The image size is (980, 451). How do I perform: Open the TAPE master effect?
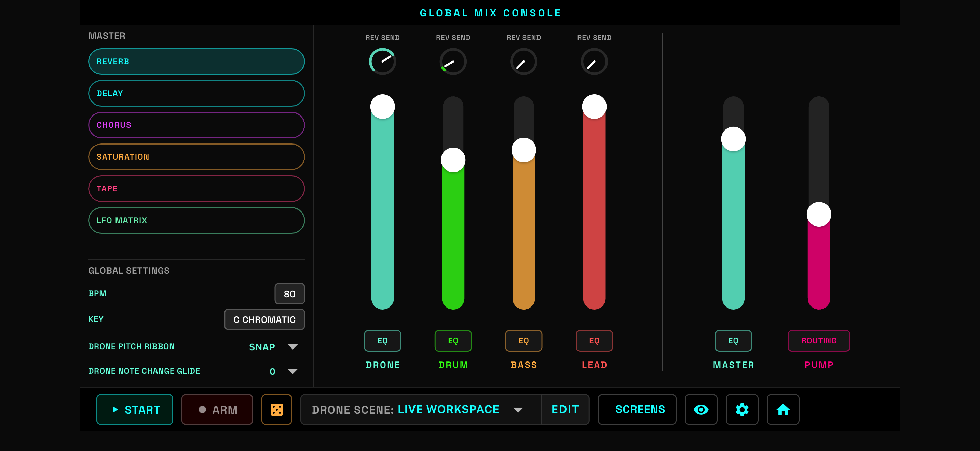click(196, 189)
